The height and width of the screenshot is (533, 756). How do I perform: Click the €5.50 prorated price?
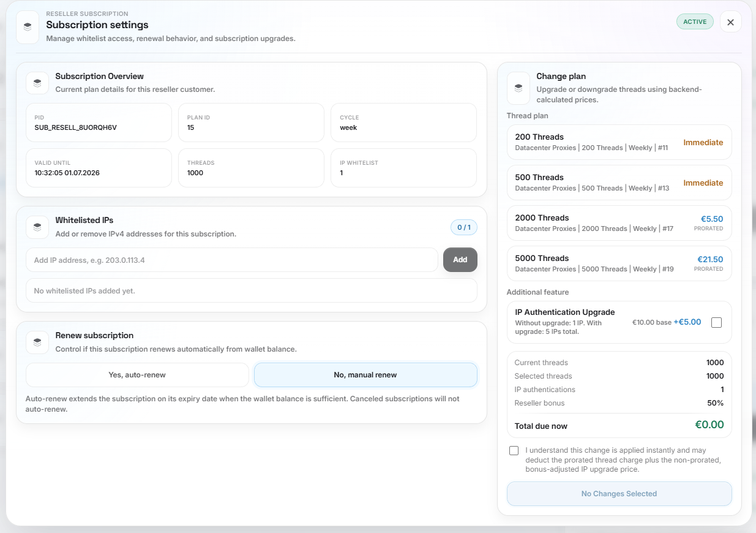[x=712, y=219]
